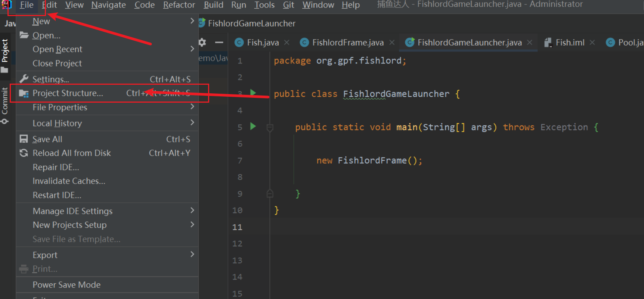Switch to the Fish.iml editor tab
This screenshot has width=644, height=299.
pyautogui.click(x=570, y=43)
